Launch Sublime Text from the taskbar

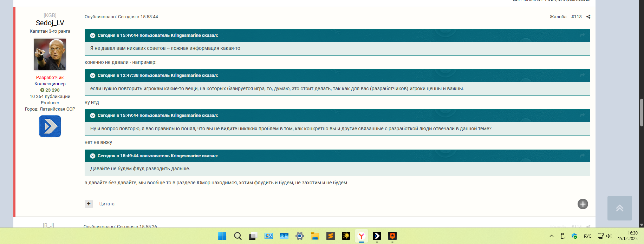pos(330,236)
